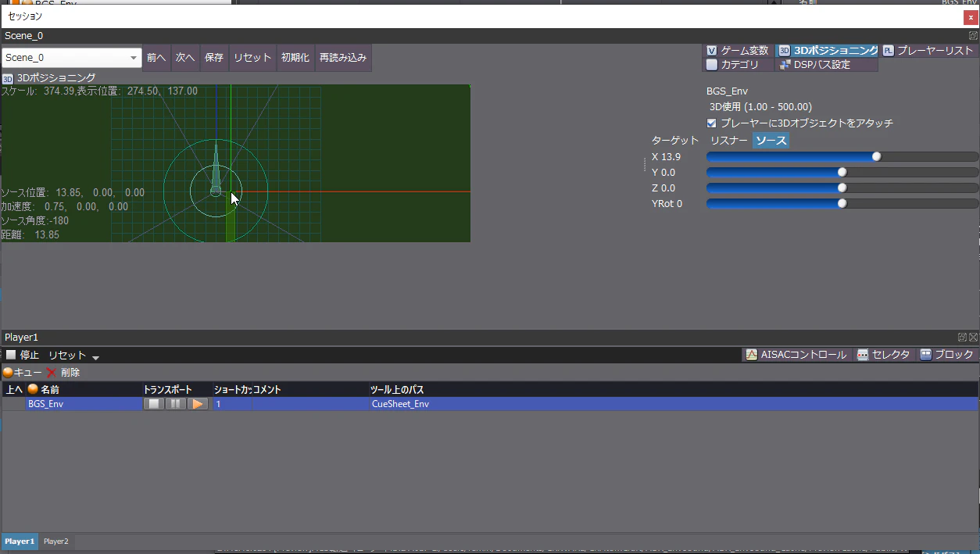Play the BGS_Env cue

click(x=198, y=404)
